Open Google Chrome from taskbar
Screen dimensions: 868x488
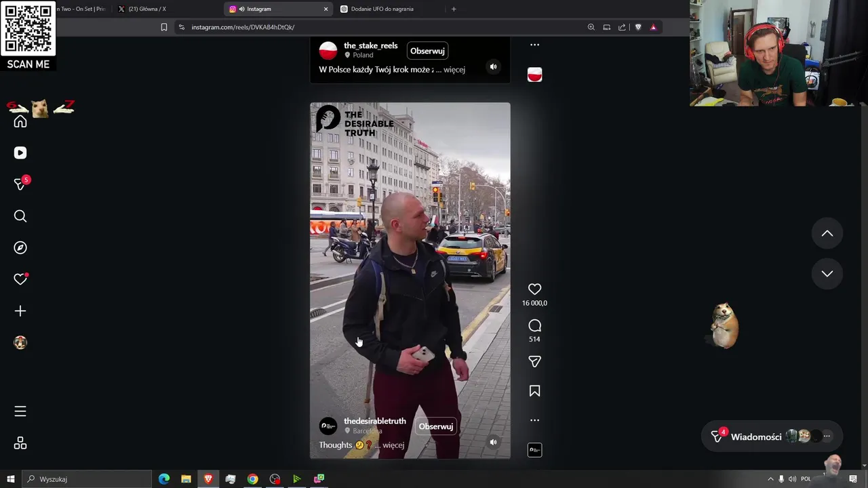pyautogui.click(x=252, y=479)
